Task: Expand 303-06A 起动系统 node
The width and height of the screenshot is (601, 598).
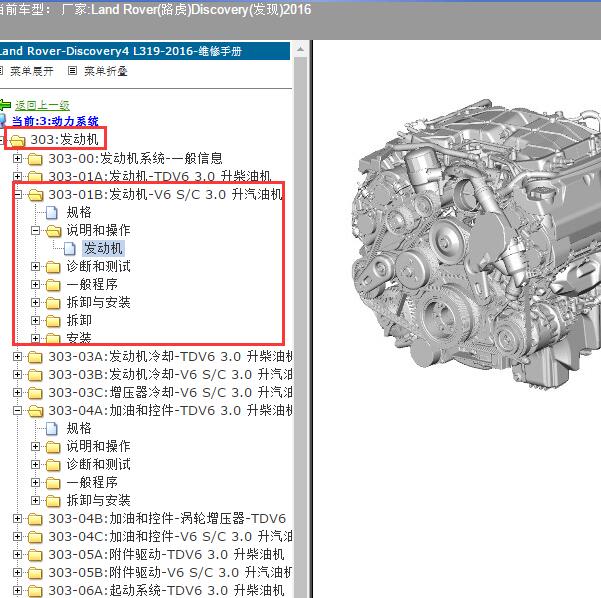Action: pyautogui.click(x=17, y=591)
